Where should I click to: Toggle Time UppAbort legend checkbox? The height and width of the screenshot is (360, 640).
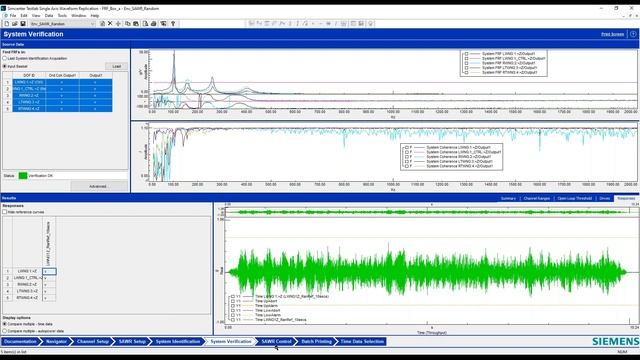(x=233, y=301)
